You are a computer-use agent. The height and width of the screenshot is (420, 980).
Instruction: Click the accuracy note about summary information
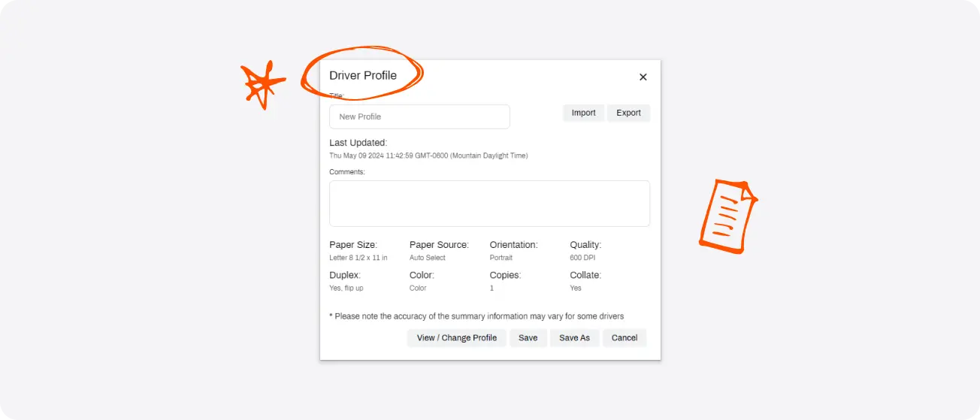476,316
